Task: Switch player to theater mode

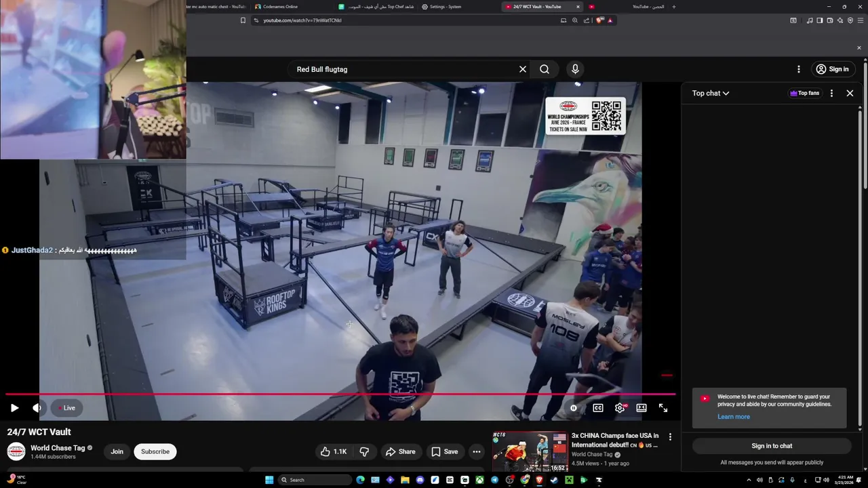Action: 642,408
